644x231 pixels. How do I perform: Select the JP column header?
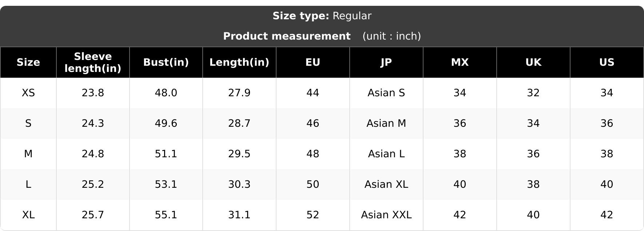(x=386, y=62)
